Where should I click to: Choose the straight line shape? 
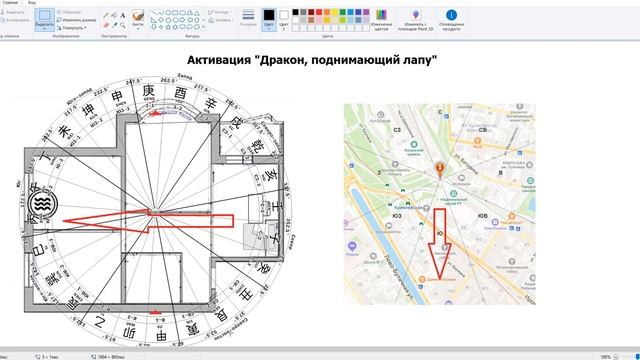coord(154,13)
